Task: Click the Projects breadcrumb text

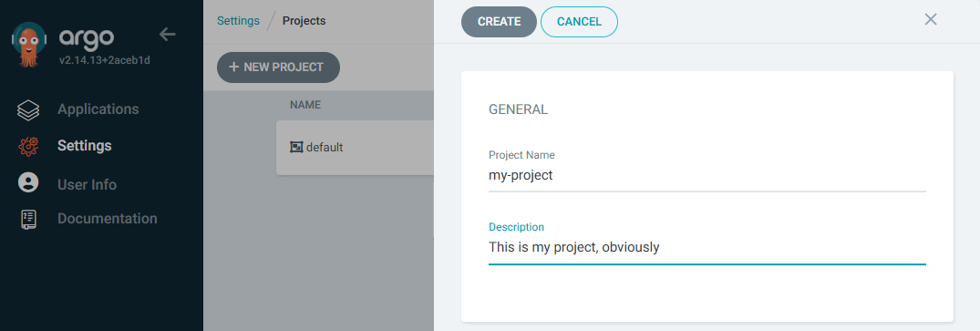Action: point(304,21)
